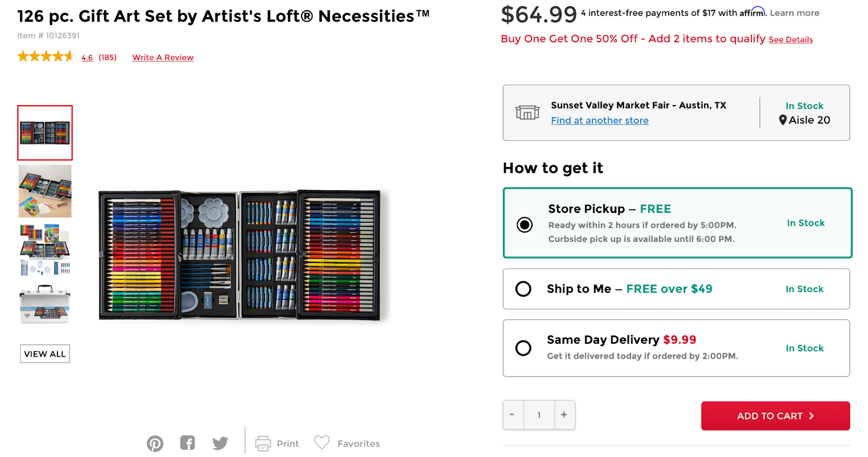Click Write A Review link

pyautogui.click(x=163, y=57)
